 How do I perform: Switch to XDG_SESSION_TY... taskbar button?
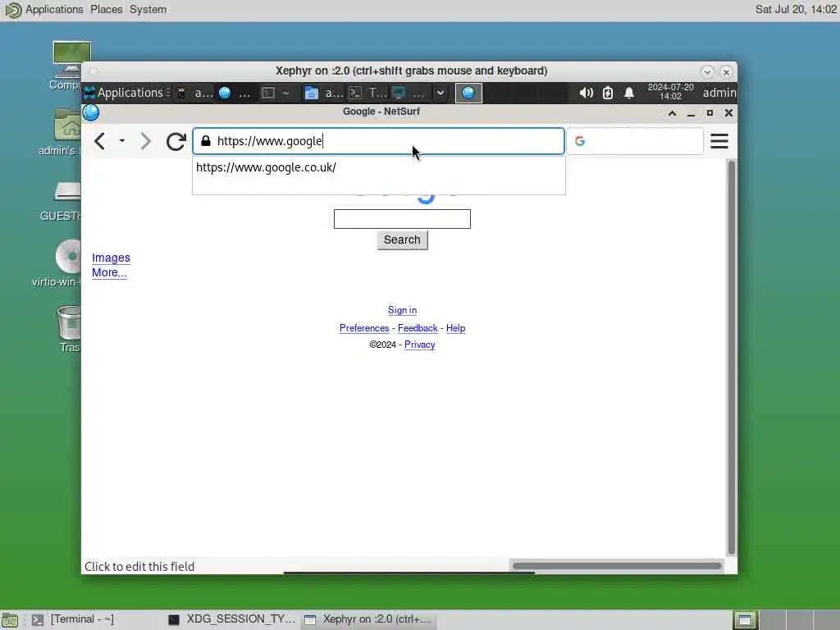(231, 620)
